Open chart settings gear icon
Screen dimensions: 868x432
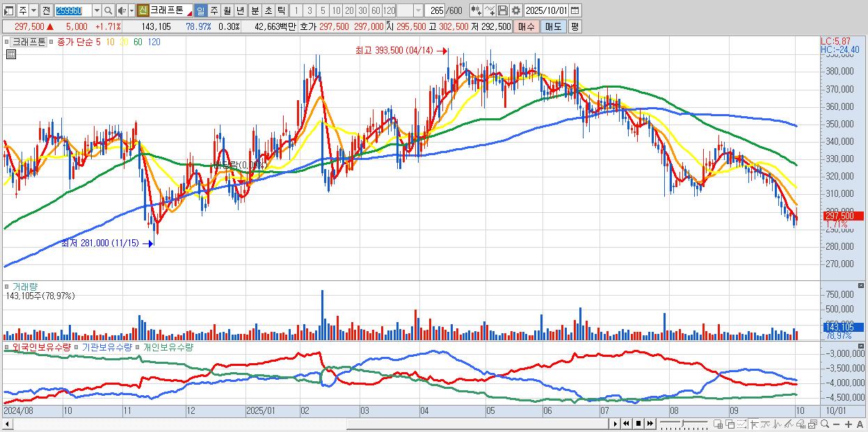tap(516, 10)
